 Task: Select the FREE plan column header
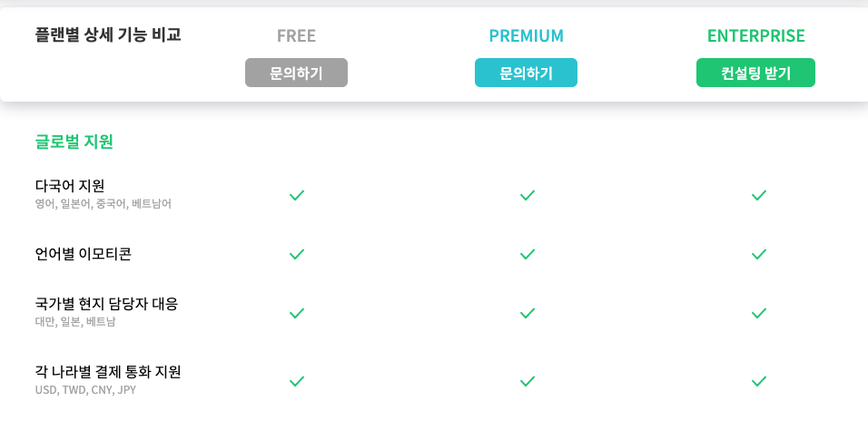tap(296, 36)
